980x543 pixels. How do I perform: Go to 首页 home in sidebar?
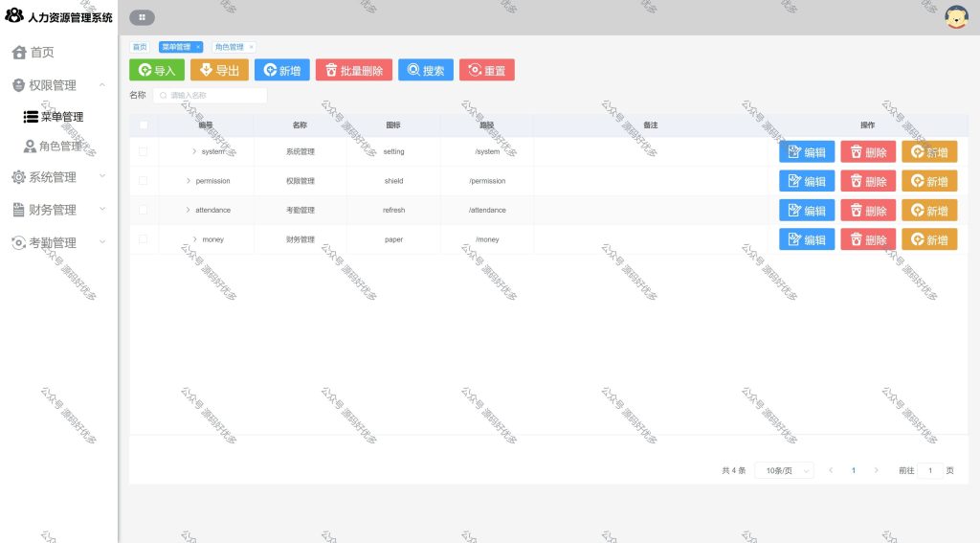(x=33, y=53)
